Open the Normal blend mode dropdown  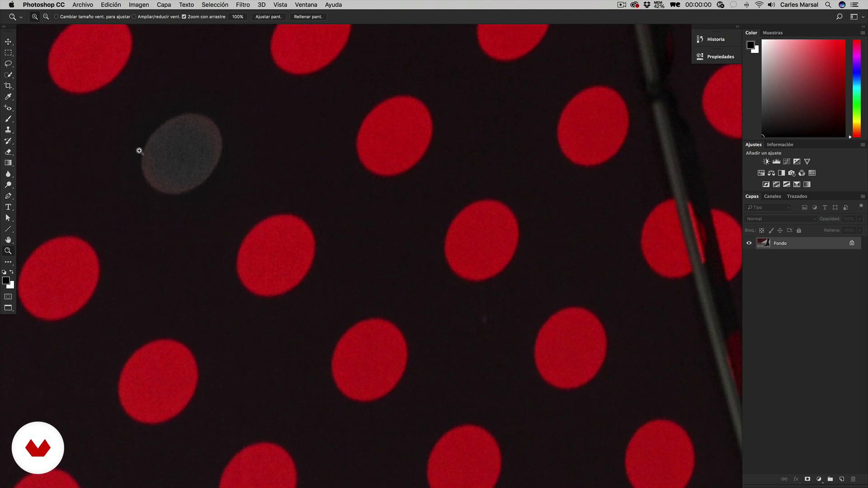tap(781, 219)
